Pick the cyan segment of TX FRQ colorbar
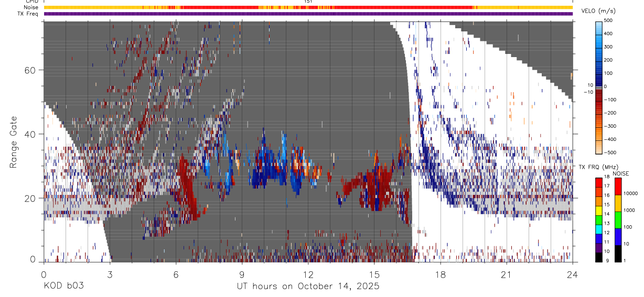This screenshot has height=297, width=644. [599, 229]
